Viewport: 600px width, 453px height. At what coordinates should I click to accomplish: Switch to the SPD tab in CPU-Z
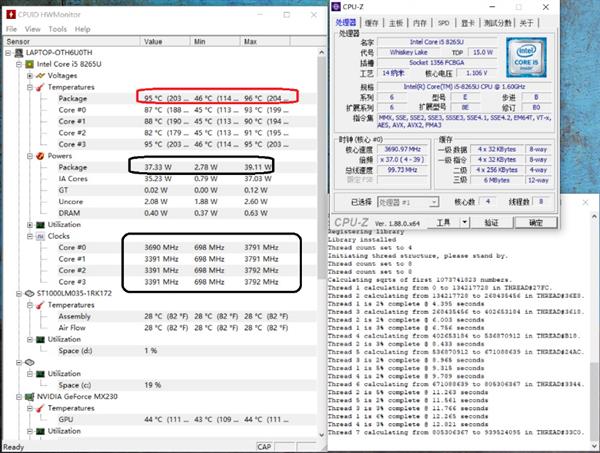pyautogui.click(x=443, y=23)
